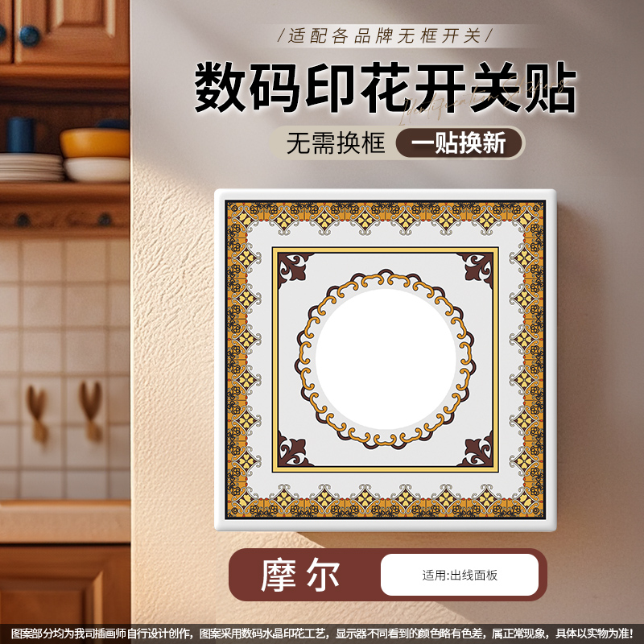This screenshot has width=644, height=644.
Task: Click top-right brown corner ornament on panel
Action: (477, 269)
